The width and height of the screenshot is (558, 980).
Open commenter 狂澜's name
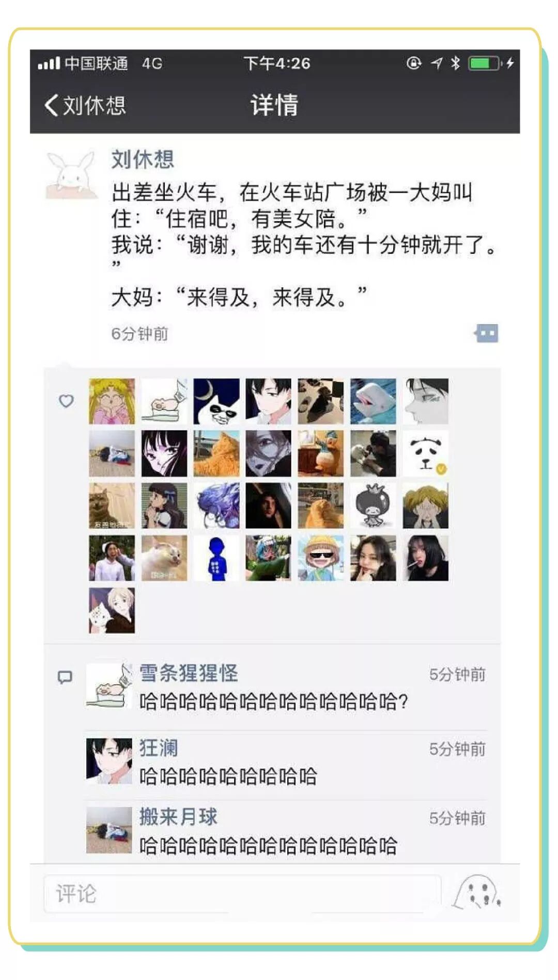(x=159, y=748)
